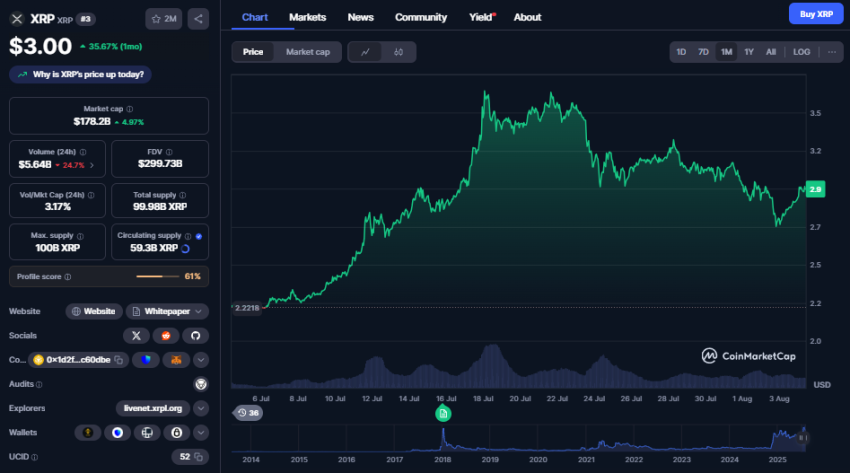The height and width of the screenshot is (473, 850).
Task: Select candlestick chart style
Action: 398,52
